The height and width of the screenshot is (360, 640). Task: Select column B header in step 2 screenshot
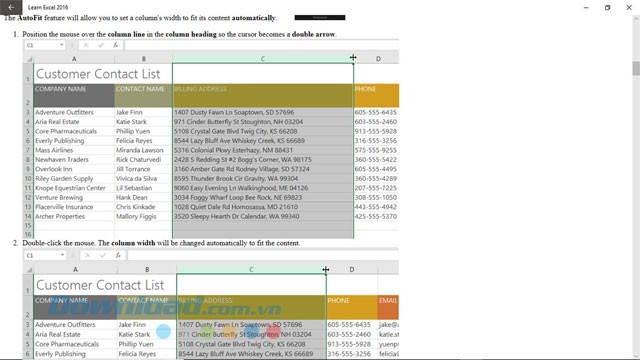pos(147,269)
